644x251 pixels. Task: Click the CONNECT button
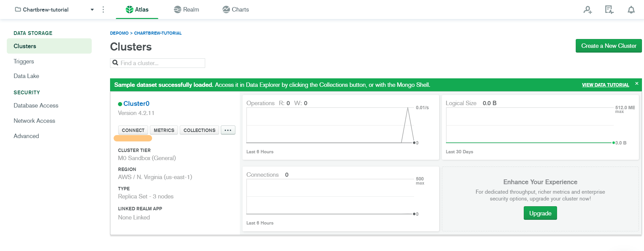(x=133, y=130)
